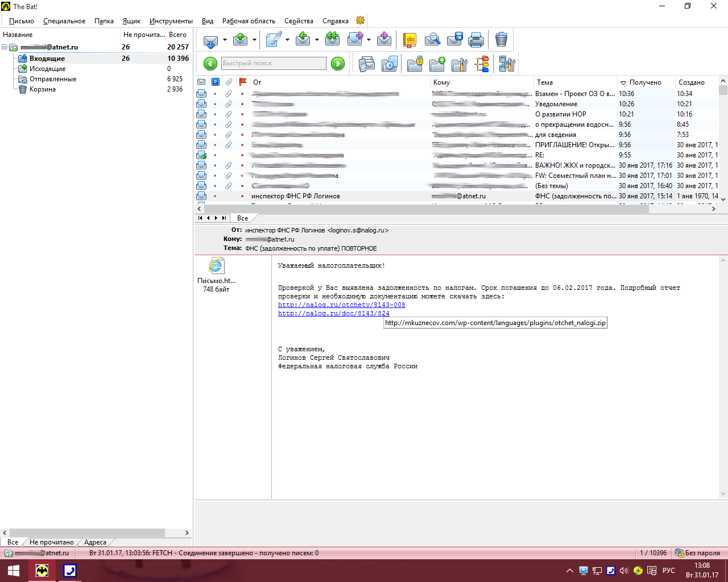
Task: Click the parked P column header icon
Action: click(215, 82)
